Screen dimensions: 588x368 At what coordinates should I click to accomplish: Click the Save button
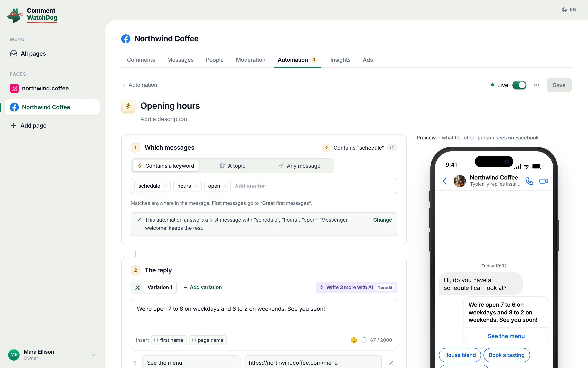coord(559,85)
